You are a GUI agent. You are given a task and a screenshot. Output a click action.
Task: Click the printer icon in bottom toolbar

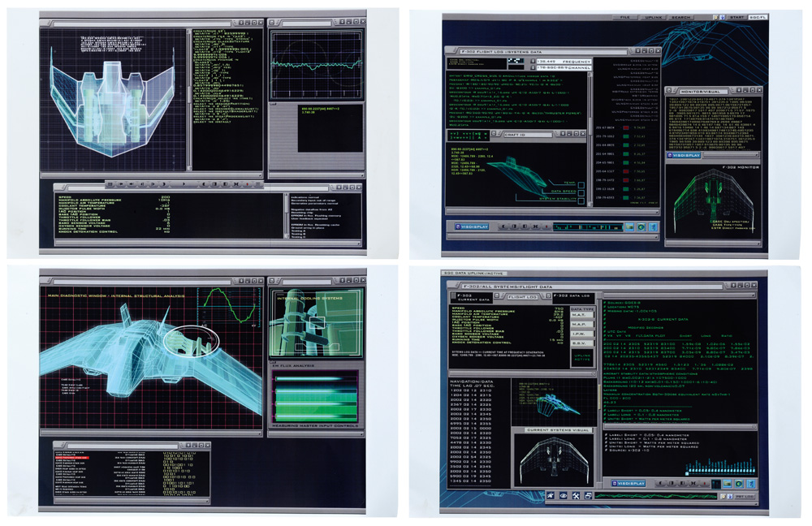coord(588,496)
